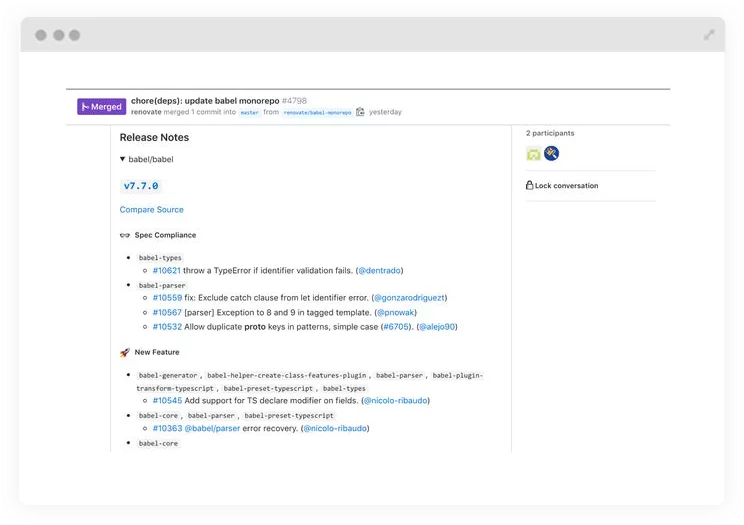Open the @alejo90 user profile

(x=437, y=327)
